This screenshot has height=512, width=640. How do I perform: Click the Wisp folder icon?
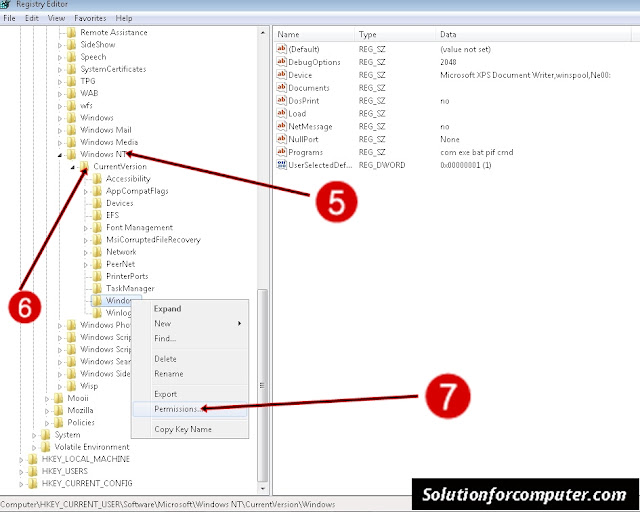coord(71,385)
